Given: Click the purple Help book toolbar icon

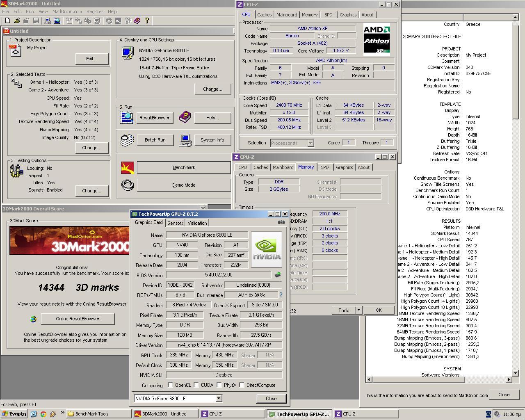Looking at the screenshot, I should click(137, 21).
